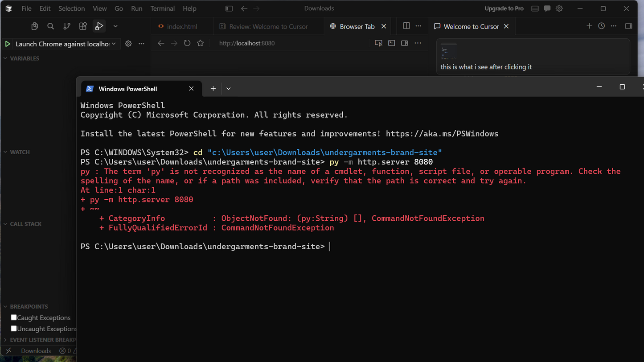Image resolution: width=644 pixels, height=362 pixels.
Task: Click Downloads in the status bar
Action: coord(36,351)
